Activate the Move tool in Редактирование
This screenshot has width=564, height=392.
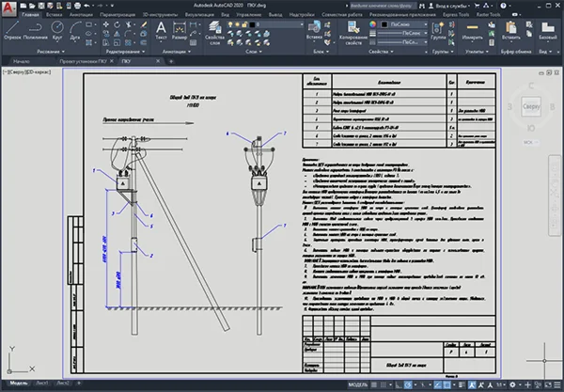(x=106, y=24)
